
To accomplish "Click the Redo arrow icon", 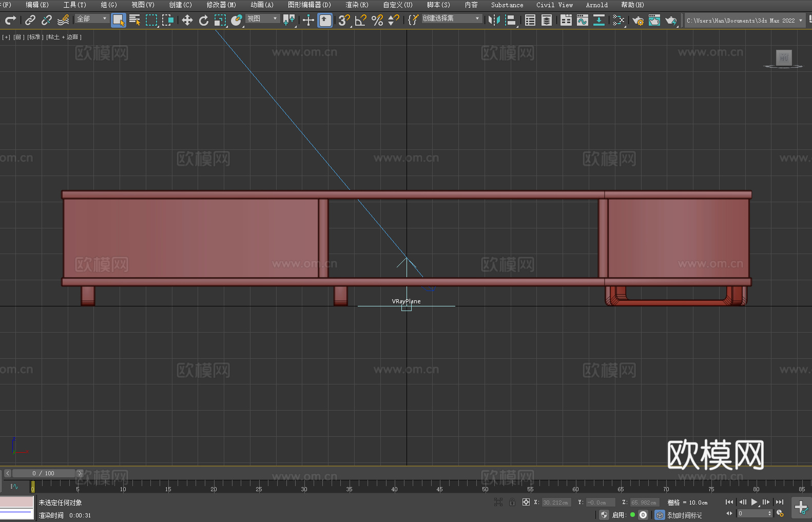I will [x=10, y=20].
